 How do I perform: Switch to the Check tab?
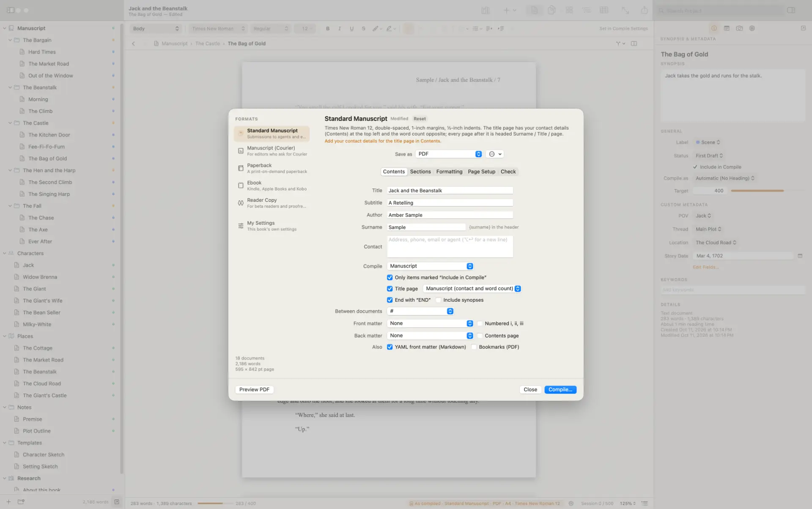pyautogui.click(x=508, y=172)
